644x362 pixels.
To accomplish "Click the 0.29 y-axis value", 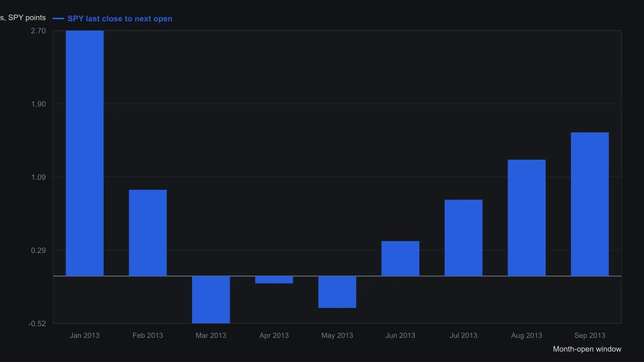I will pyautogui.click(x=38, y=251).
